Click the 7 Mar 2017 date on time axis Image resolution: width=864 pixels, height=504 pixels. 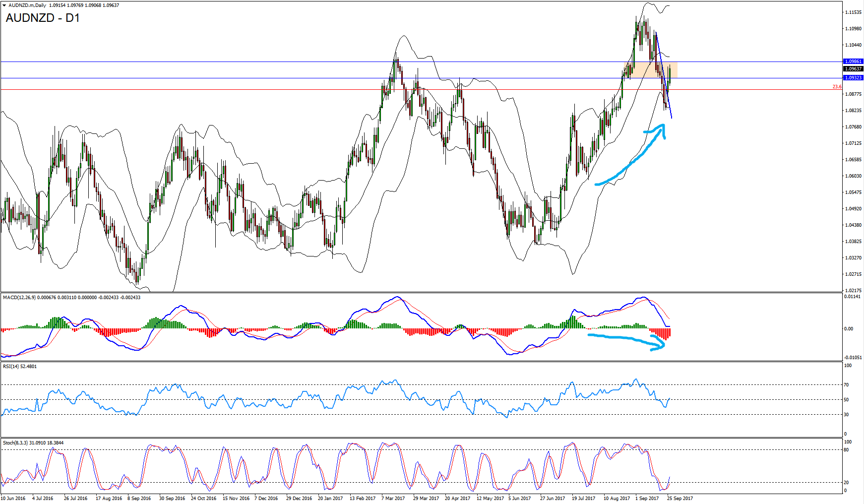tap(393, 498)
